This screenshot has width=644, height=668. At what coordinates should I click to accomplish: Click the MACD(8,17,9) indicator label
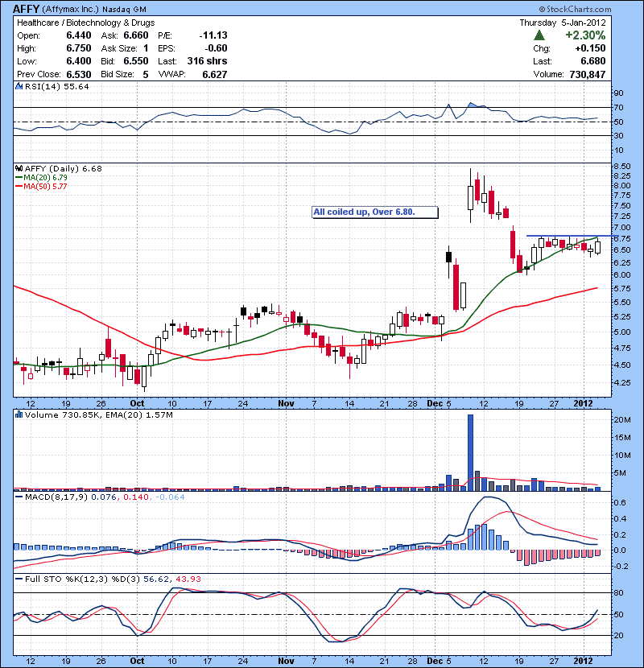click(x=56, y=497)
